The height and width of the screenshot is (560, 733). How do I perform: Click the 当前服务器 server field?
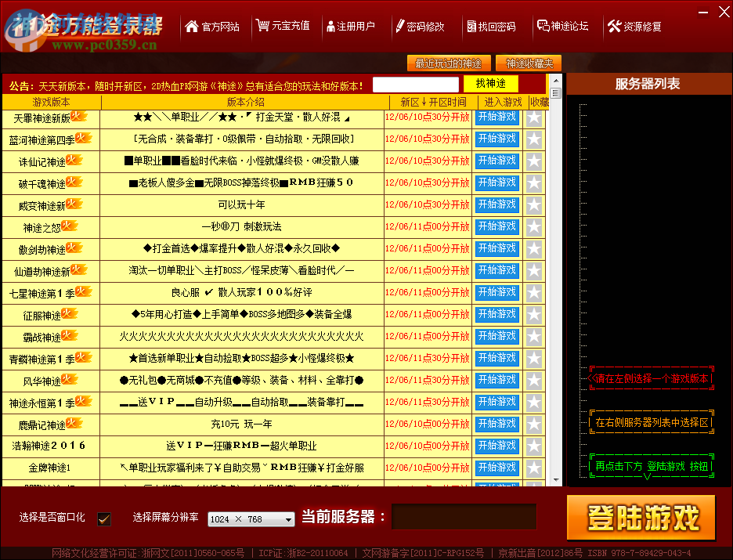[464, 516]
